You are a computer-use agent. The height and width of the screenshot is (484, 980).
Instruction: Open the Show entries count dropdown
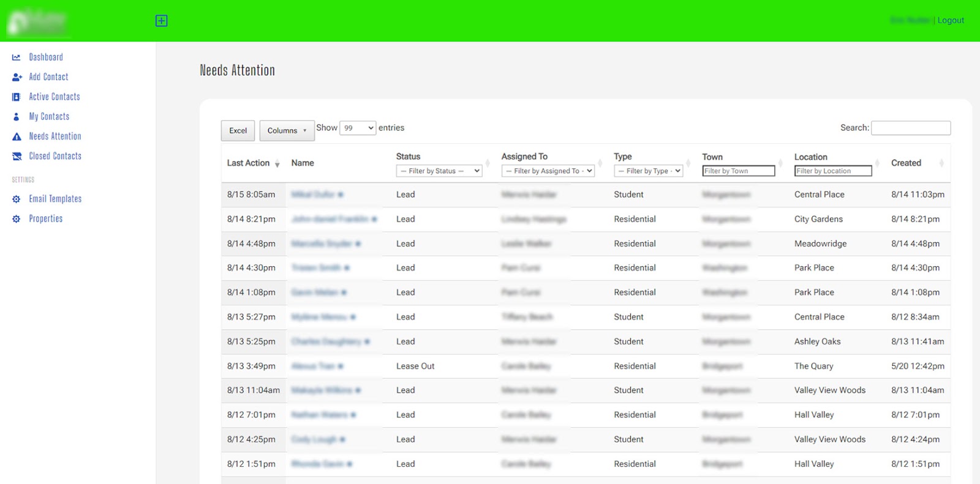pyautogui.click(x=358, y=128)
